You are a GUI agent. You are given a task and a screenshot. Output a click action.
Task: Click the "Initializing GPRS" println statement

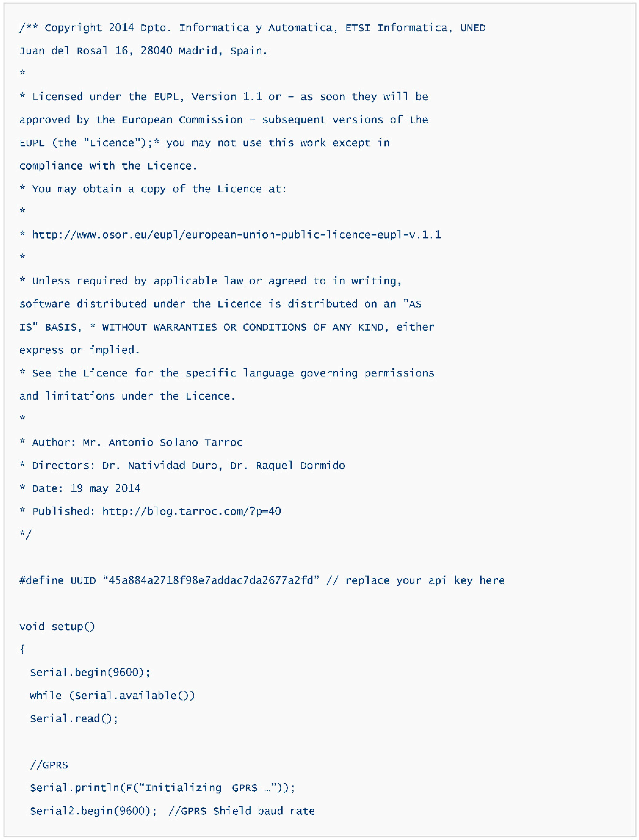(x=162, y=788)
